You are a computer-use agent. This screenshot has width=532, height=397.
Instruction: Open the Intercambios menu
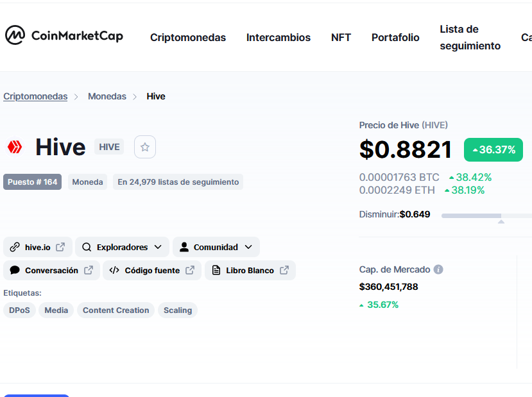coord(279,37)
